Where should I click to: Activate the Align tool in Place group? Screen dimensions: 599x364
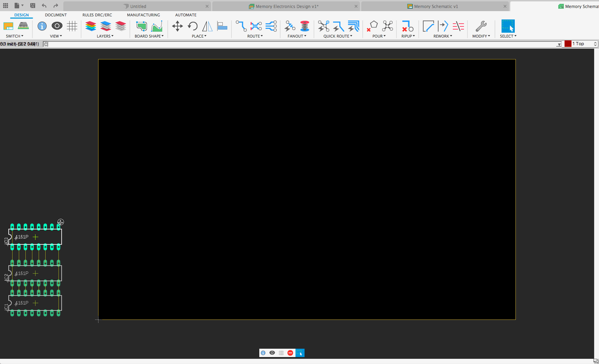point(222,26)
